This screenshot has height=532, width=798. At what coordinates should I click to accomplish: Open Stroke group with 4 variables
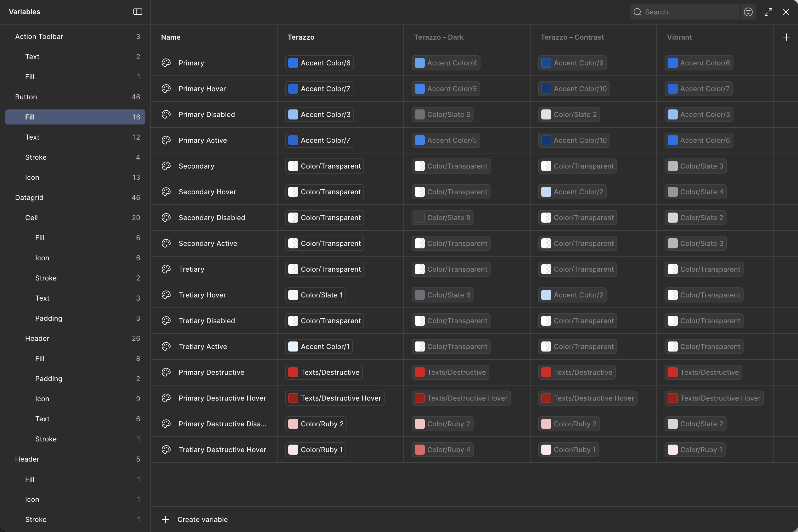coord(75,158)
